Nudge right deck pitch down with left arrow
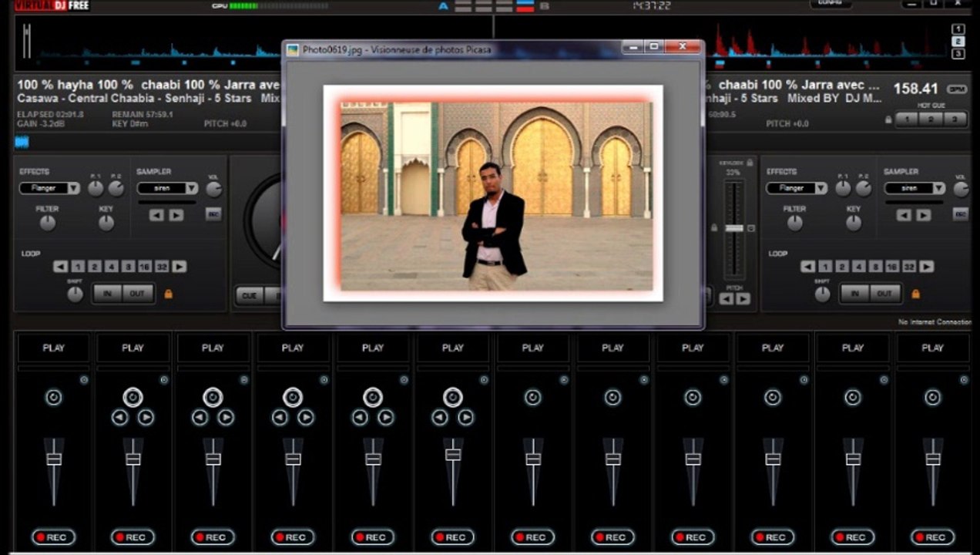 727,299
